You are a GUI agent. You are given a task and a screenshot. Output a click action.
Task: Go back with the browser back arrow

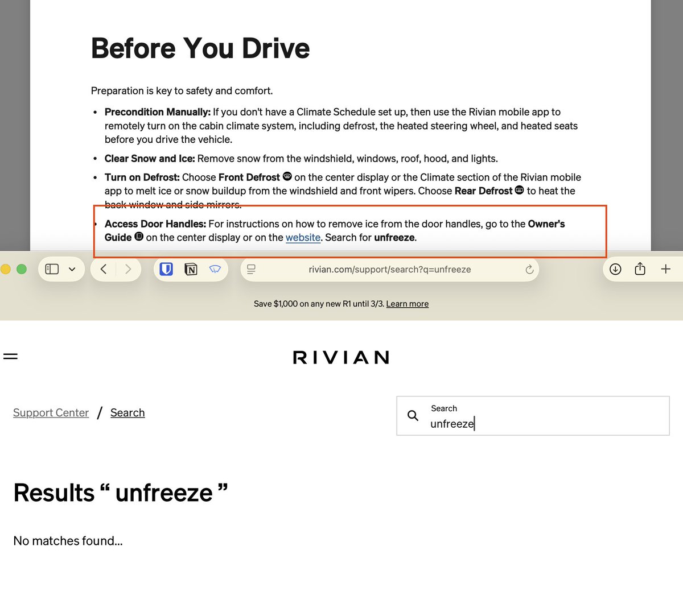coord(104,269)
